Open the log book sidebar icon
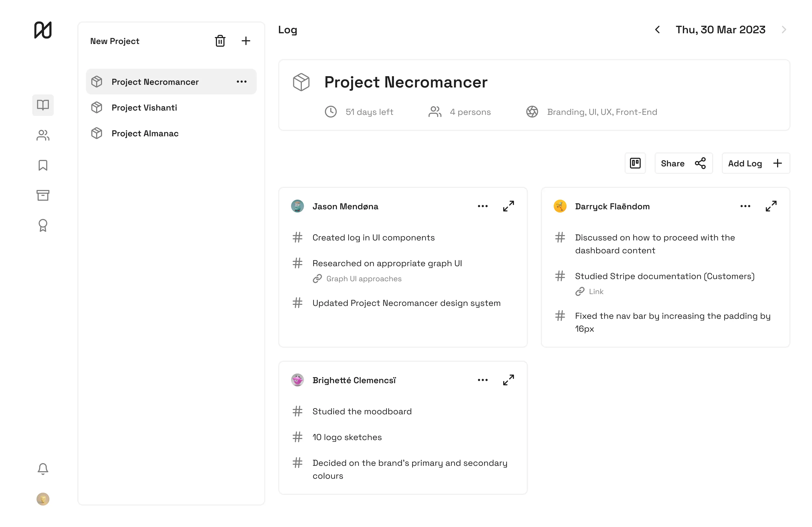The width and height of the screenshot is (812, 527). pyautogui.click(x=43, y=105)
